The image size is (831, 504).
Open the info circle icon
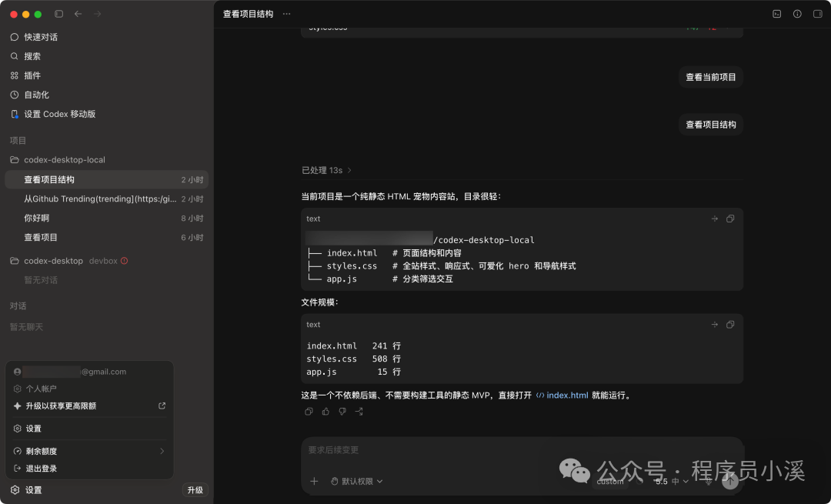(x=797, y=14)
